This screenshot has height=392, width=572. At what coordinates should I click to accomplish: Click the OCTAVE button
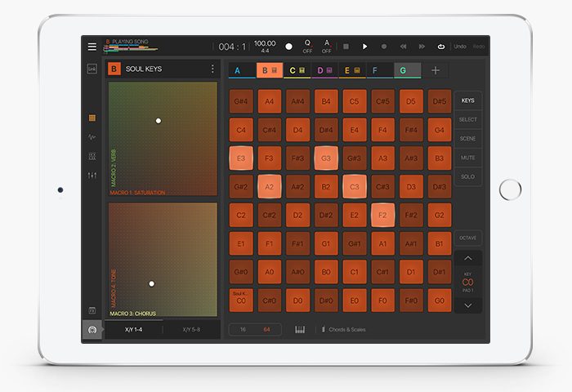click(467, 238)
